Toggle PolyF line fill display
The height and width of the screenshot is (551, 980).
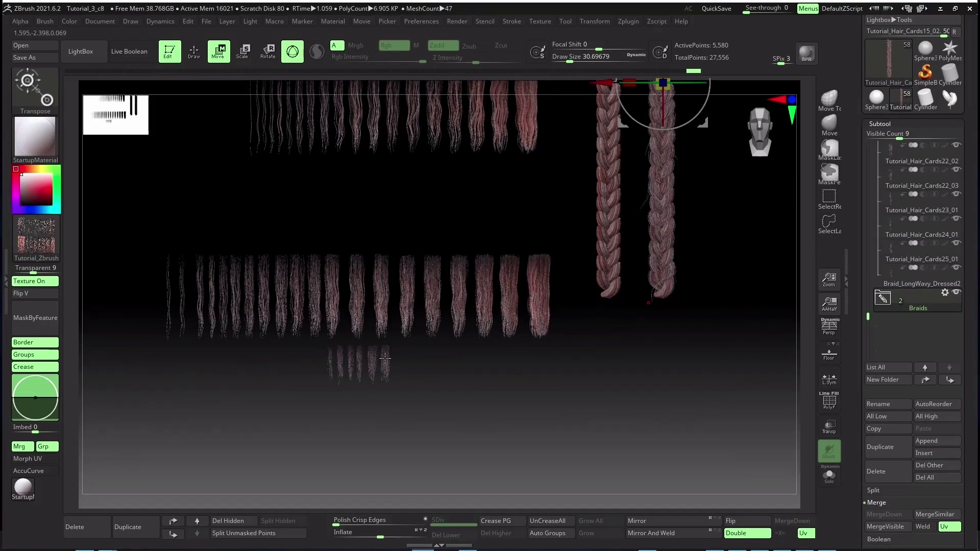(829, 401)
